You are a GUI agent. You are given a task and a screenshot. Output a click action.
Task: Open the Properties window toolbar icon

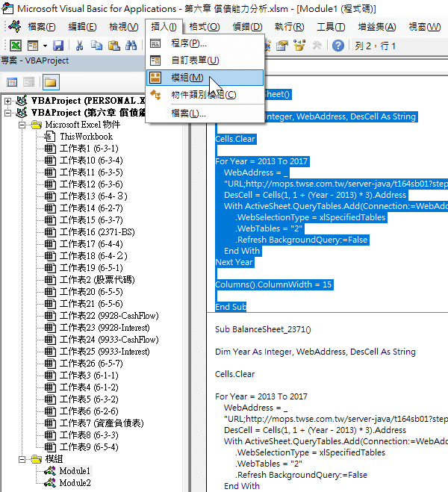(x=282, y=46)
